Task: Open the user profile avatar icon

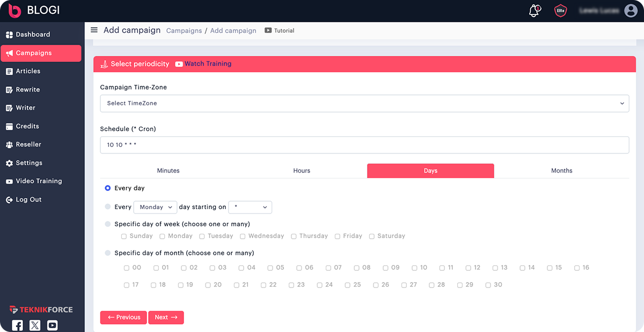Action: 631,11
